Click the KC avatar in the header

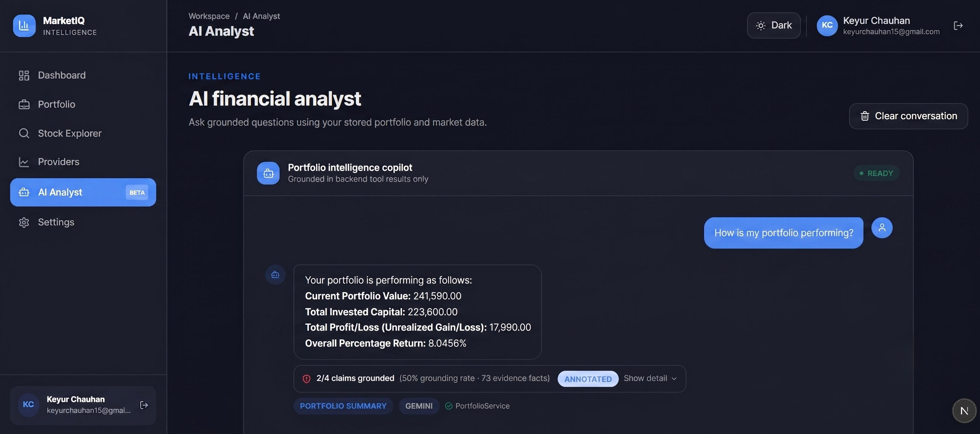click(827, 26)
